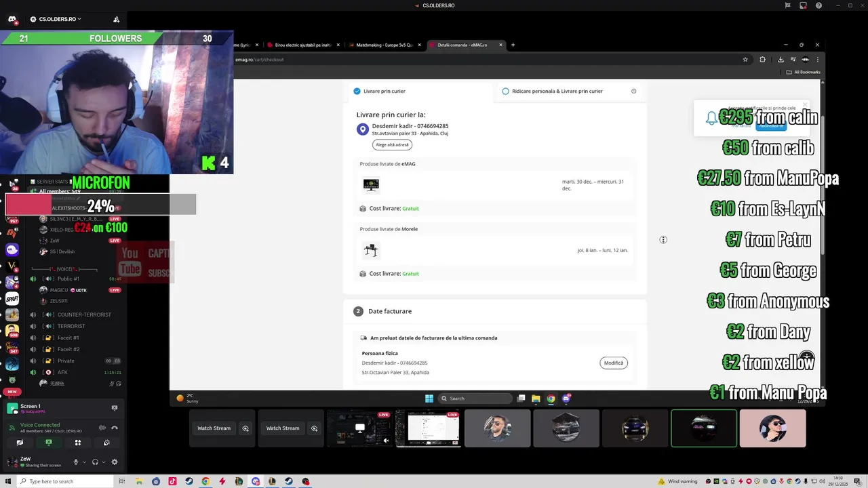The width and height of the screenshot is (868, 488).
Task: Click the invite people icon beside CS.OLDERS.RO
Action: (x=116, y=19)
